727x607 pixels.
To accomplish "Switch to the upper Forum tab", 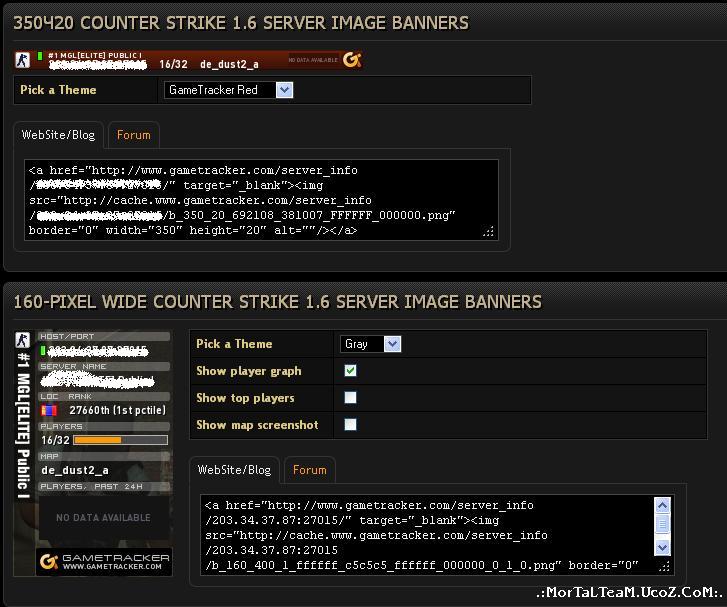I will pos(134,135).
